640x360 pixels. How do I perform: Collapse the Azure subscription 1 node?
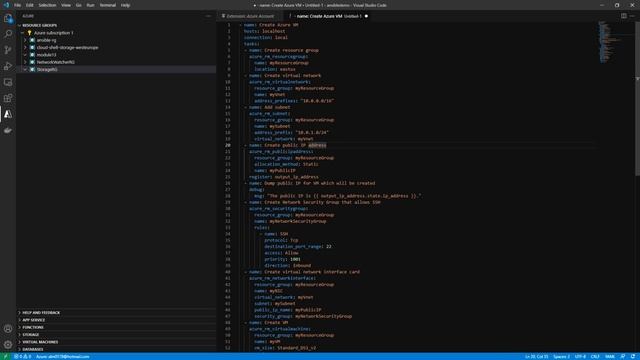coord(23,33)
